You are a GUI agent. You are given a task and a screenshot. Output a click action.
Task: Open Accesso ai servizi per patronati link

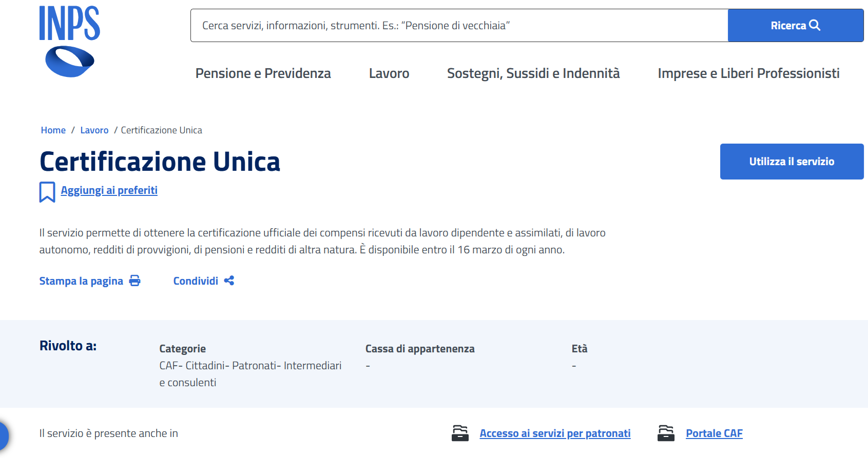point(555,433)
